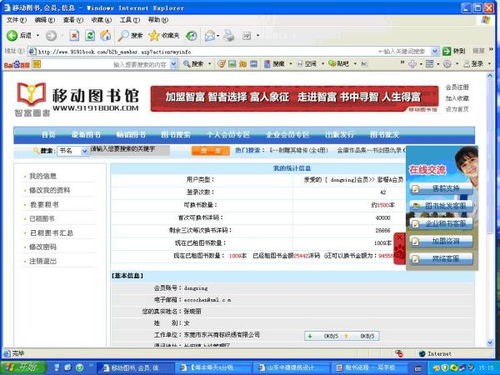500x375 pixels.
Task: Click the red banner advertisement
Action: [x=294, y=99]
